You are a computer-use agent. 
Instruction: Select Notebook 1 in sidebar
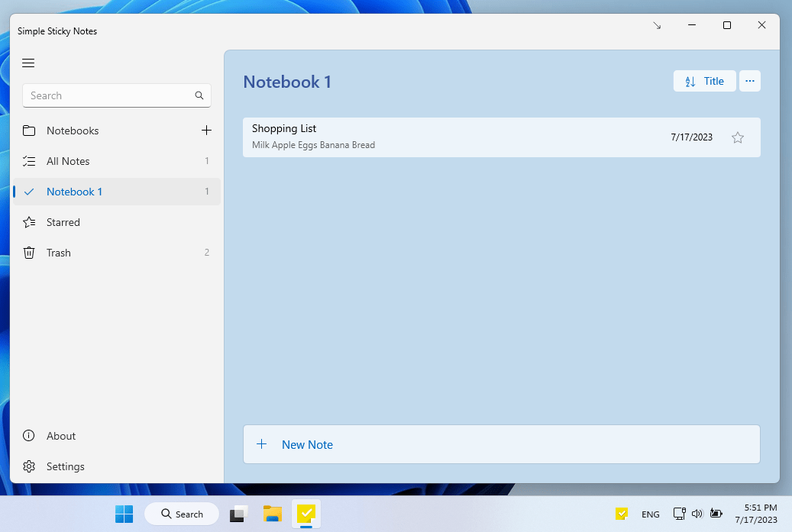coord(74,192)
